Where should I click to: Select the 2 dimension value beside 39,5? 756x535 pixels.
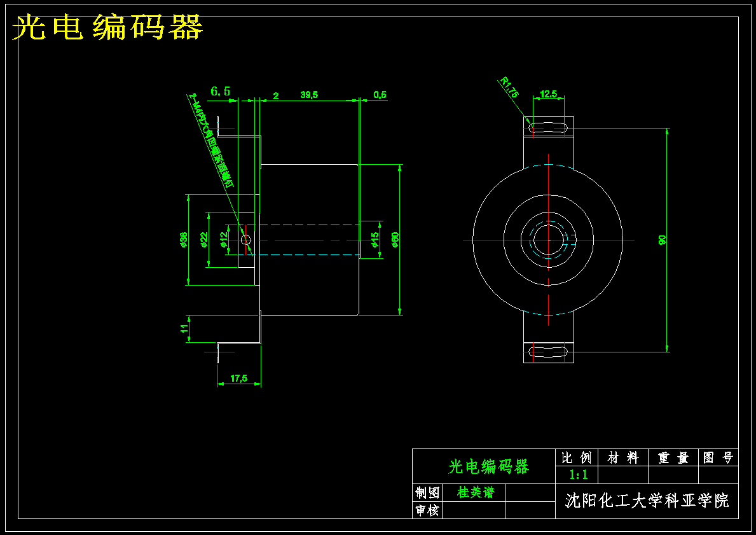[276, 96]
